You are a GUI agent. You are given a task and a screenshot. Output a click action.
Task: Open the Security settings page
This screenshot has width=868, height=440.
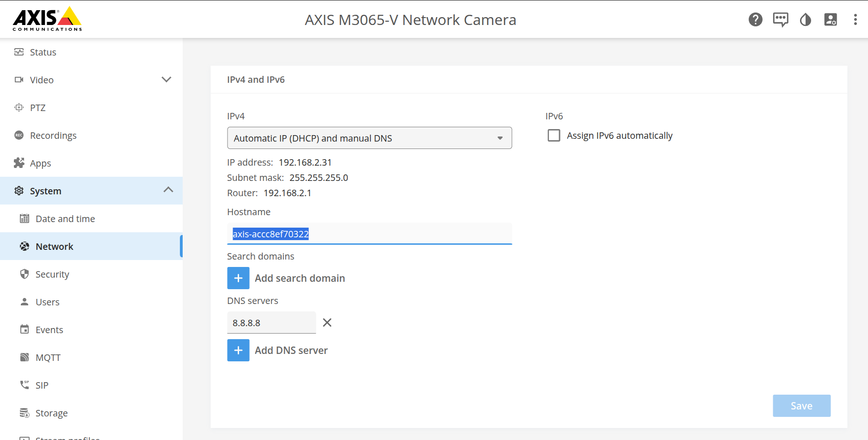(x=52, y=274)
